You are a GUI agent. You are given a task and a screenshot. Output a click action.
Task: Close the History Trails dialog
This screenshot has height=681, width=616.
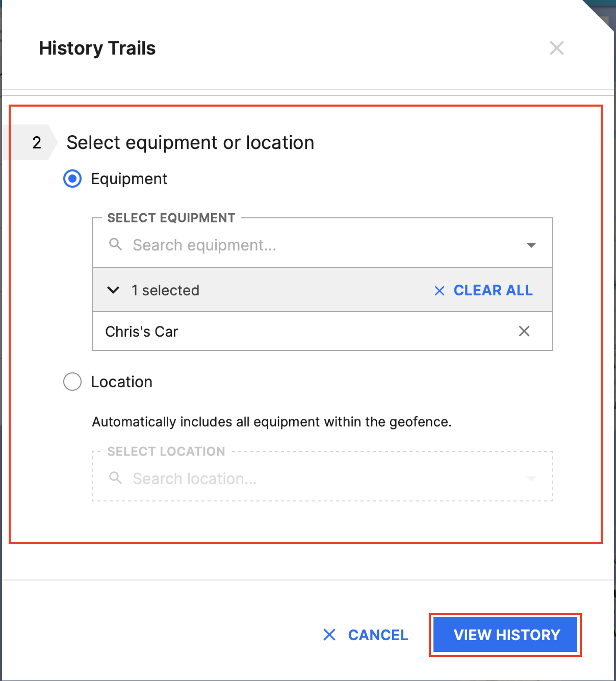pos(556,48)
